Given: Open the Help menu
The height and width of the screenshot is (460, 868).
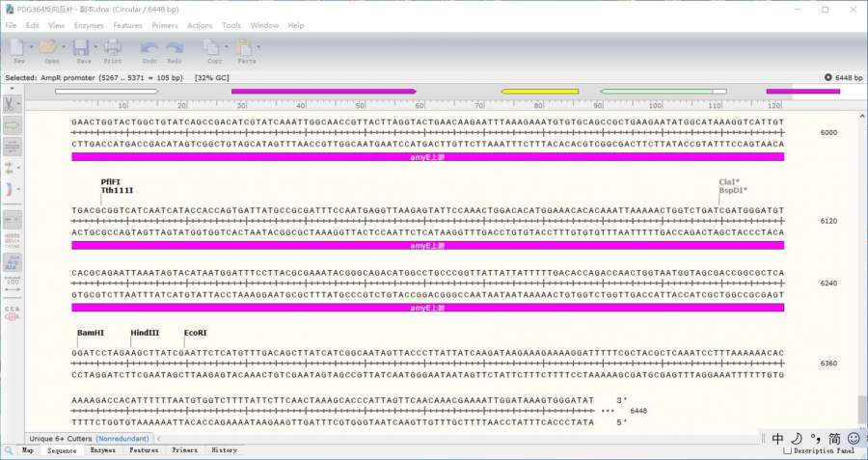Looking at the screenshot, I should 296,25.
